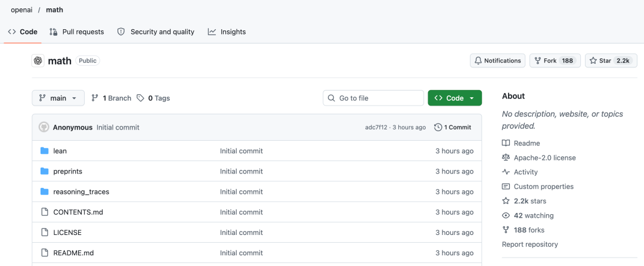
Task: Click the eye icon beside 42 watching
Action: point(506,215)
